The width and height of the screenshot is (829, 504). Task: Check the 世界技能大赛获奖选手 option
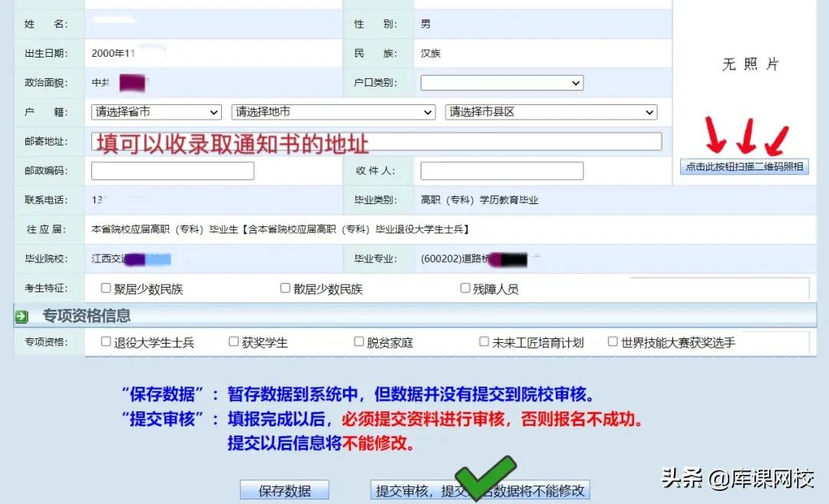(x=613, y=342)
